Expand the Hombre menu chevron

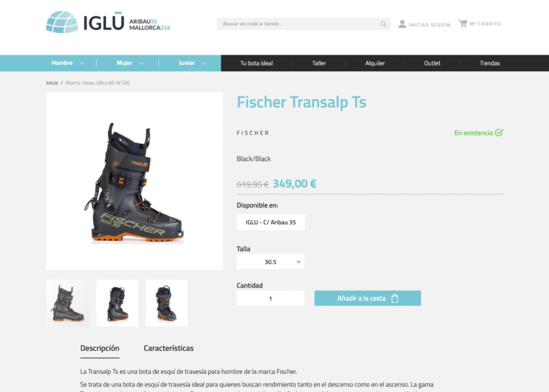tap(82, 63)
